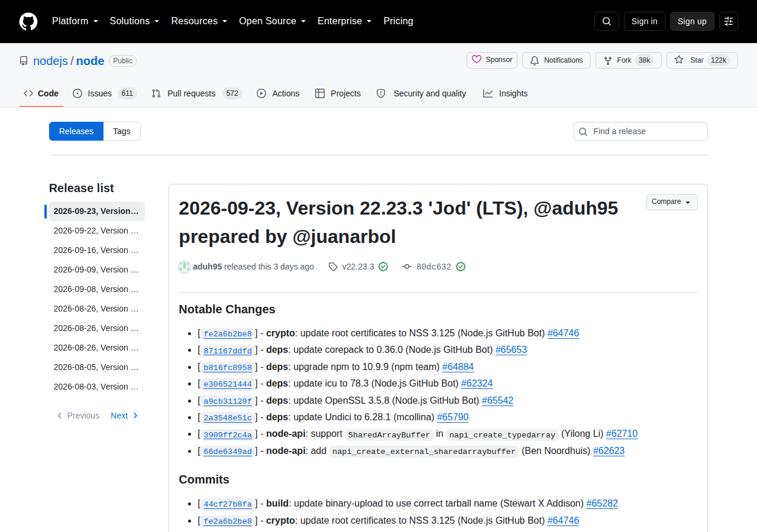The width and height of the screenshot is (757, 532).
Task: Open the Actions tab
Action: (x=278, y=93)
